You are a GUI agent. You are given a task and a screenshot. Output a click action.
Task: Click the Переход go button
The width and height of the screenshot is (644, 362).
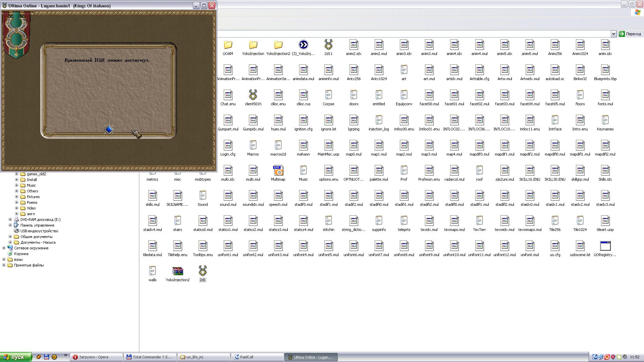[x=630, y=34]
